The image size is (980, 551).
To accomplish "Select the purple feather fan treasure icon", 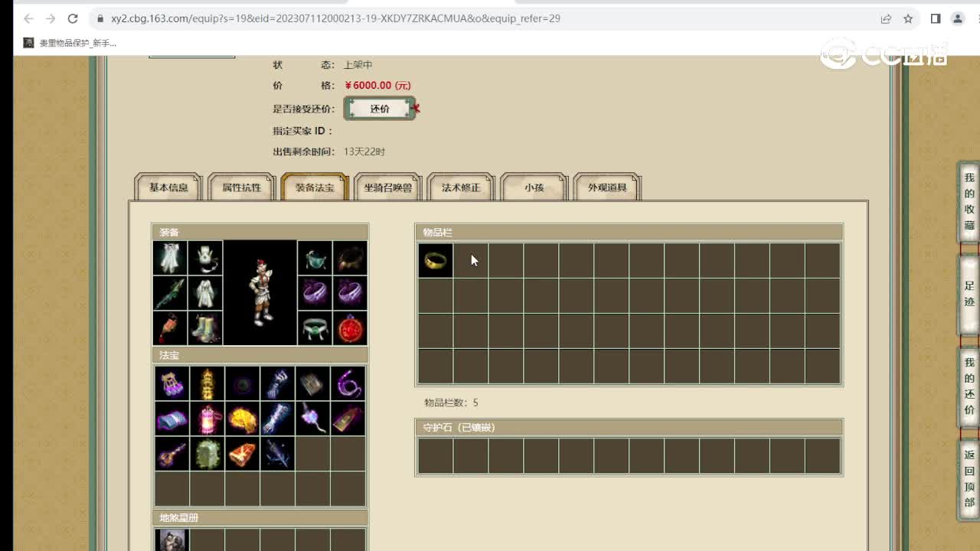I will 312,419.
